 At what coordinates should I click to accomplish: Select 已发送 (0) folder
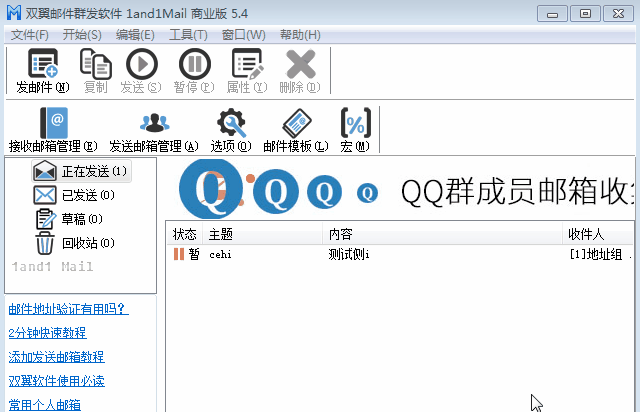coord(73,195)
